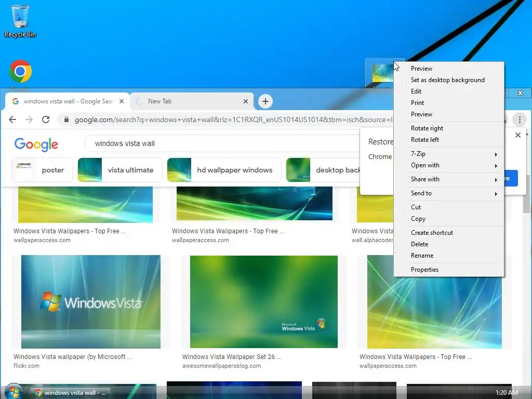This screenshot has height=399, width=532.
Task: Click the wall.alphacoder source link
Action: click(x=373, y=240)
